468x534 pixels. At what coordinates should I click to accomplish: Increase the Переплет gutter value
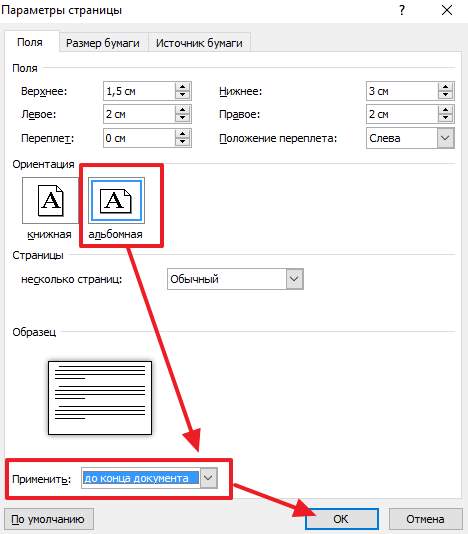pyautogui.click(x=183, y=134)
